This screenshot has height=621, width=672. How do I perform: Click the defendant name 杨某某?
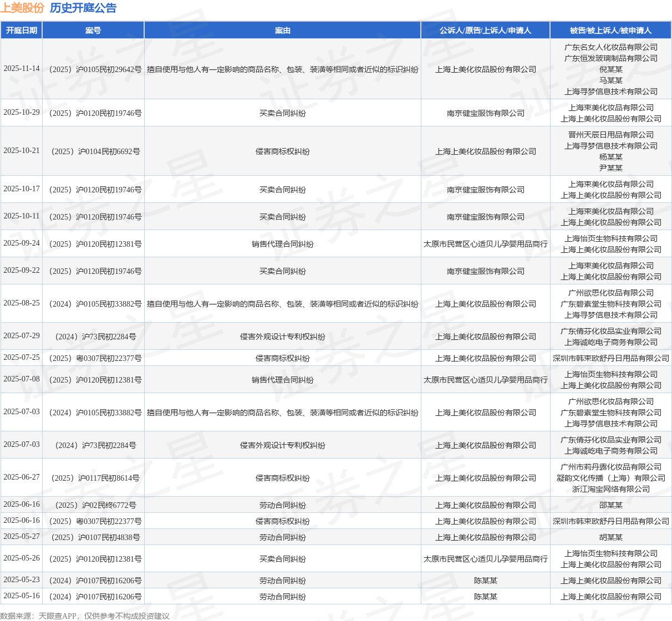611,157
